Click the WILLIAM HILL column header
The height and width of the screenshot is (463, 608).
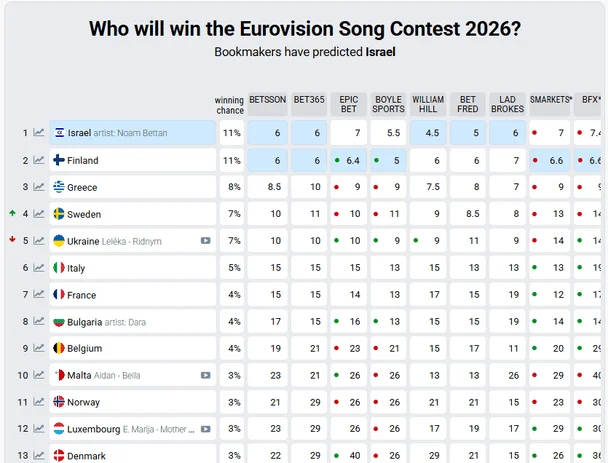428,105
